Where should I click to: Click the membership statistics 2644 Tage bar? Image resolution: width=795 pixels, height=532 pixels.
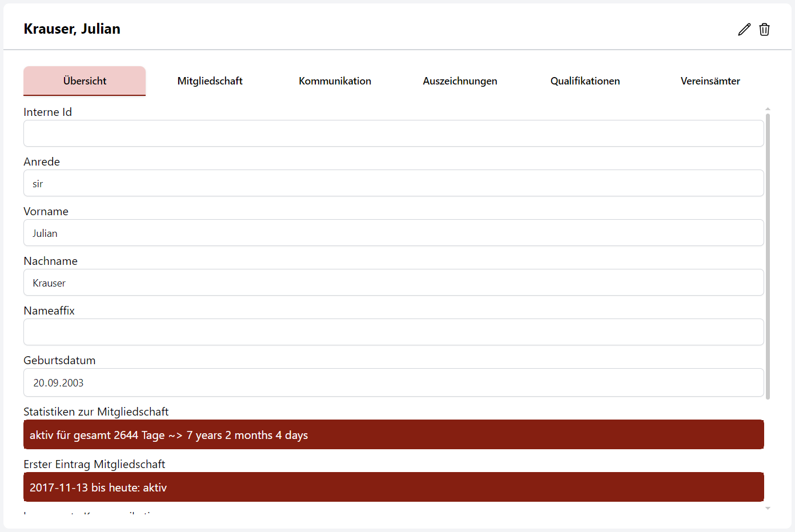pos(394,434)
